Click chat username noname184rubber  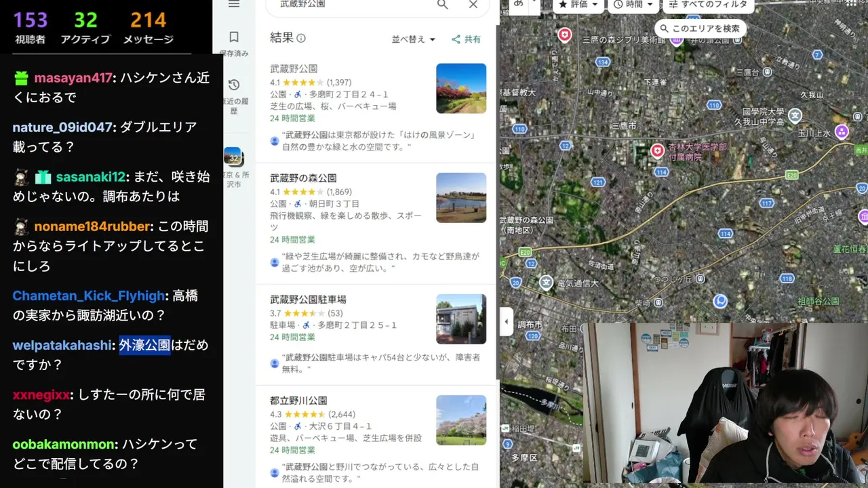[92, 226]
